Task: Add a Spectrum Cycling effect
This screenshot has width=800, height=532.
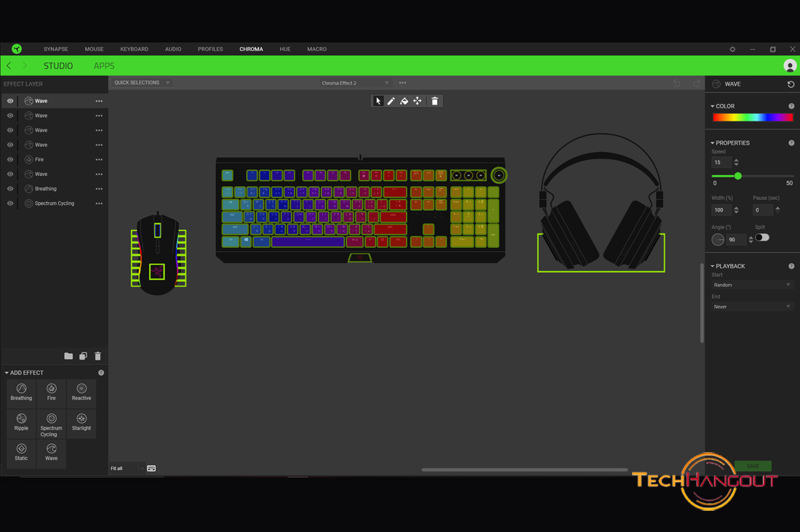Action: 52,424
